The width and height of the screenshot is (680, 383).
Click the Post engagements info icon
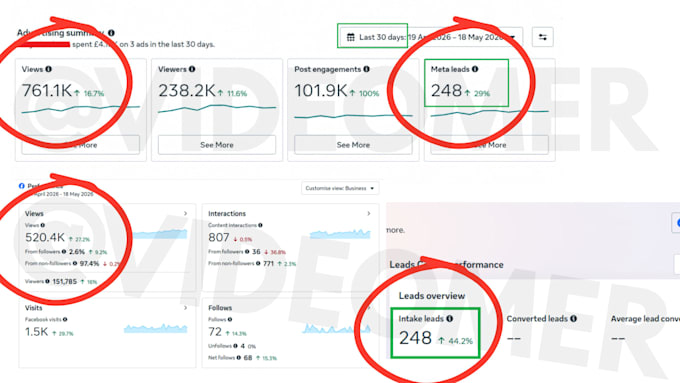coord(366,69)
